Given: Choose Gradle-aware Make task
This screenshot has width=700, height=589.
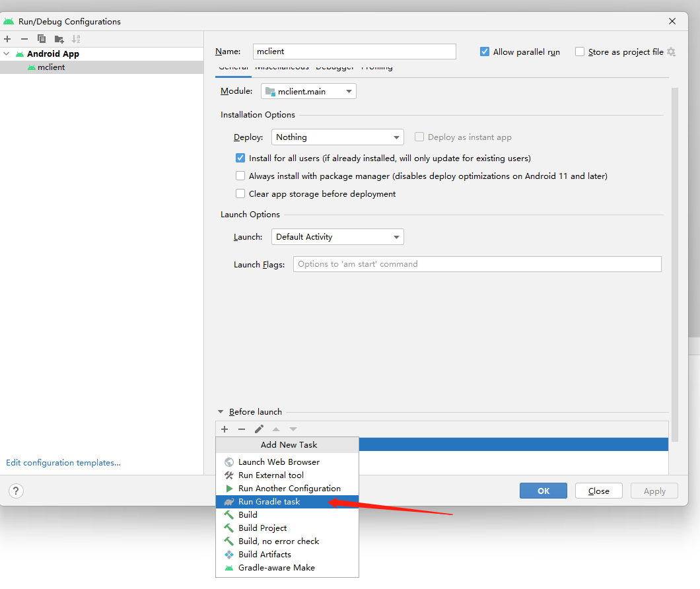Looking at the screenshot, I should (287, 568).
